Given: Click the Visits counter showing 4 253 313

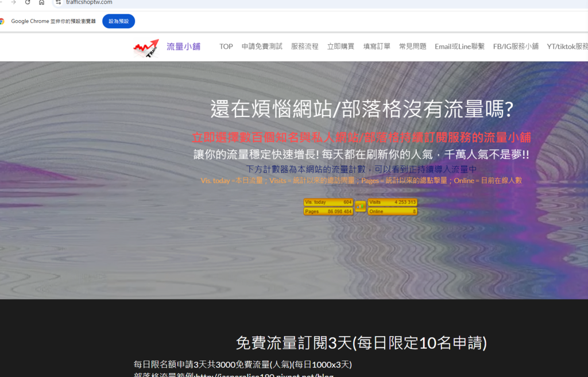Looking at the screenshot, I should click(392, 202).
